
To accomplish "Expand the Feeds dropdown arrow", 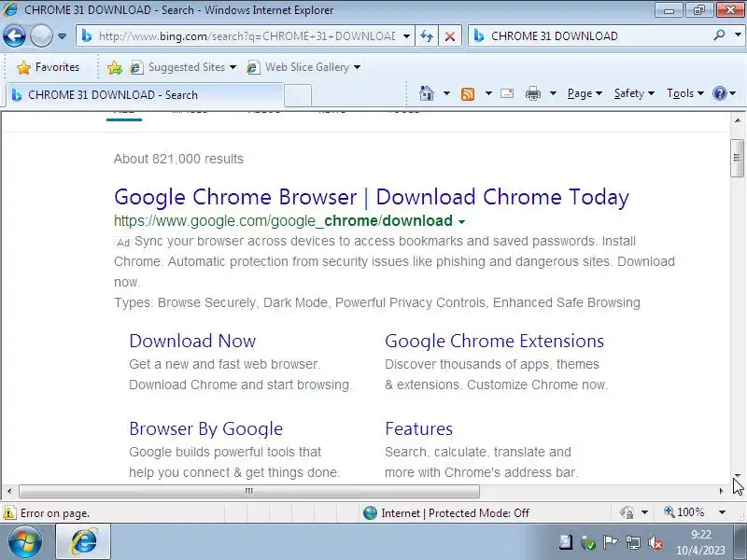I will [488, 93].
